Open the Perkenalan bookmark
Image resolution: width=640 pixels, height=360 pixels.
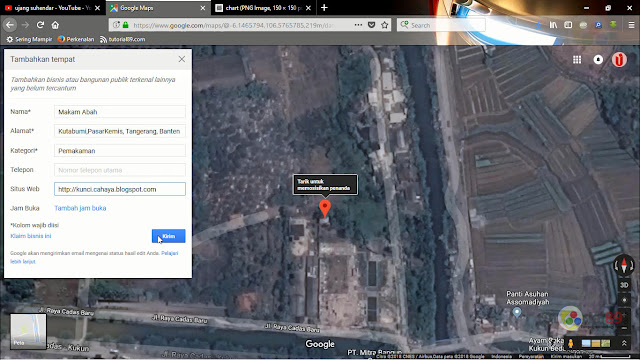click(x=76, y=39)
